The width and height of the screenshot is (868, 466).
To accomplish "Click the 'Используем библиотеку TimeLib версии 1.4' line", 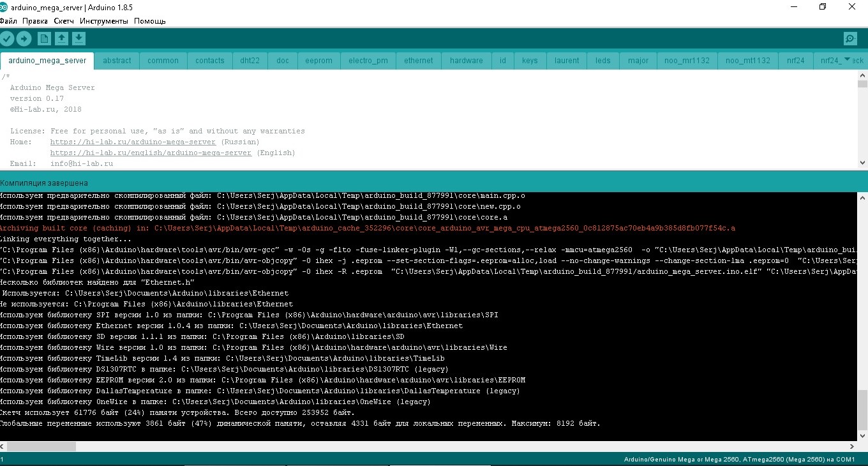I will 222,358.
